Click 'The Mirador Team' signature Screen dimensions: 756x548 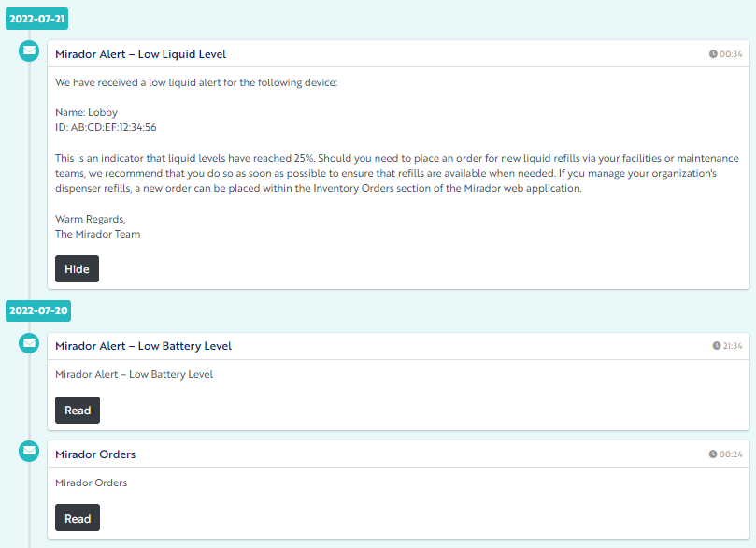pyautogui.click(x=97, y=235)
